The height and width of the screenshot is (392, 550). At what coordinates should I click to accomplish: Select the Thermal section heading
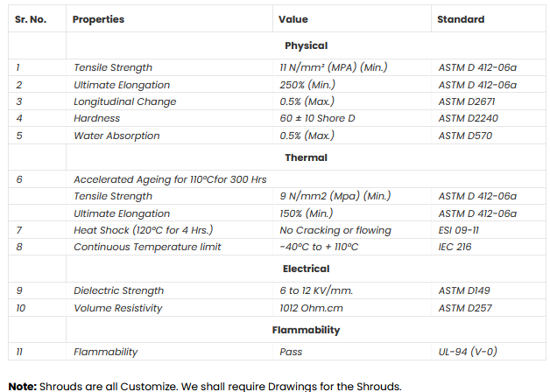click(x=306, y=157)
